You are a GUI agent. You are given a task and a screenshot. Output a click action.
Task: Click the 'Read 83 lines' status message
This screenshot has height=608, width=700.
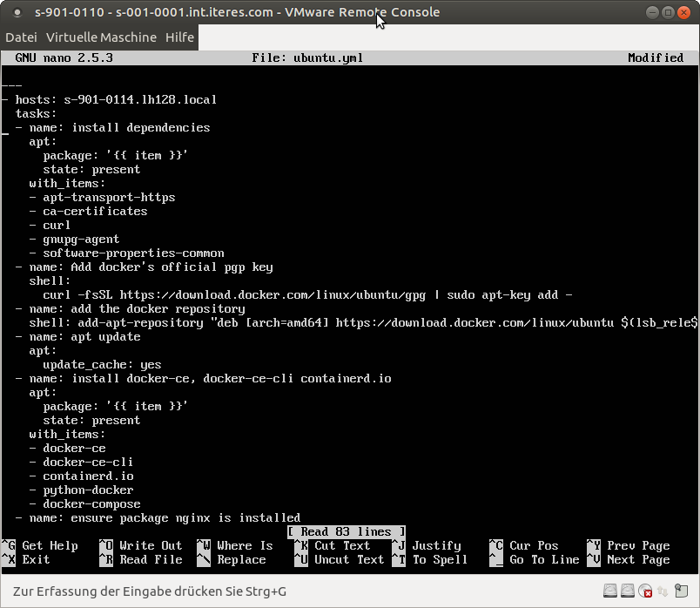point(347,531)
